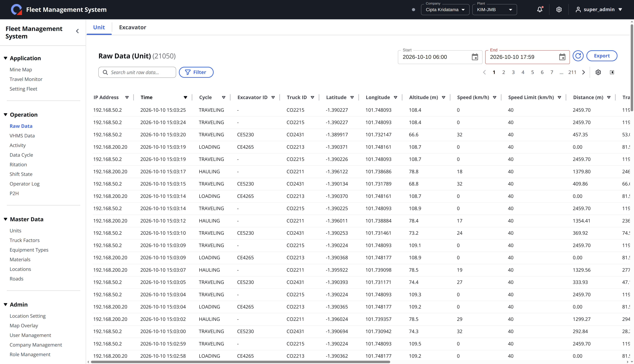The width and height of the screenshot is (634, 364).
Task: Open filter menu for Speed (km/h) column
Action: coord(495,98)
